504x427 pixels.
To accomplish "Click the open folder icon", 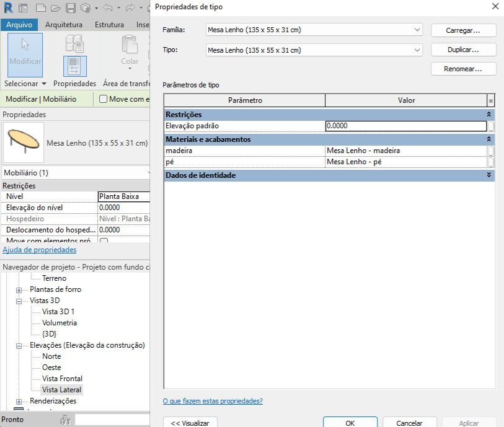I will [x=56, y=8].
